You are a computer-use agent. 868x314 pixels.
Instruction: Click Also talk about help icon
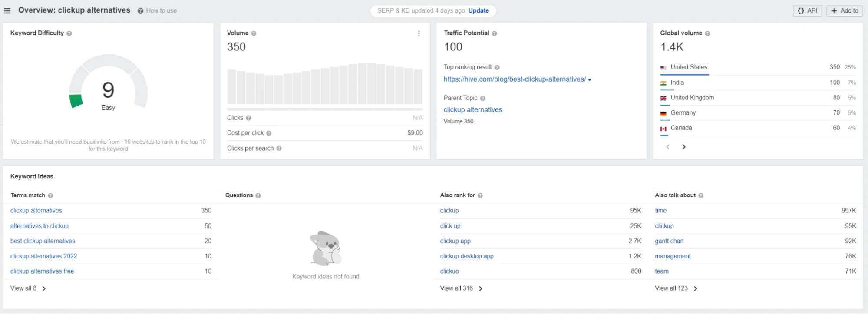(701, 196)
